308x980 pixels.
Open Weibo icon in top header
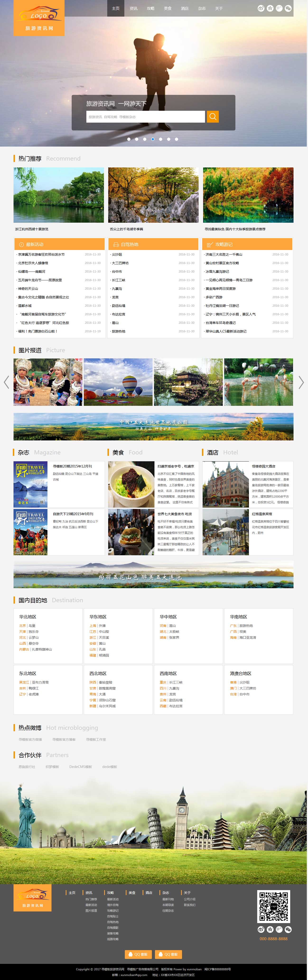[261, 8]
